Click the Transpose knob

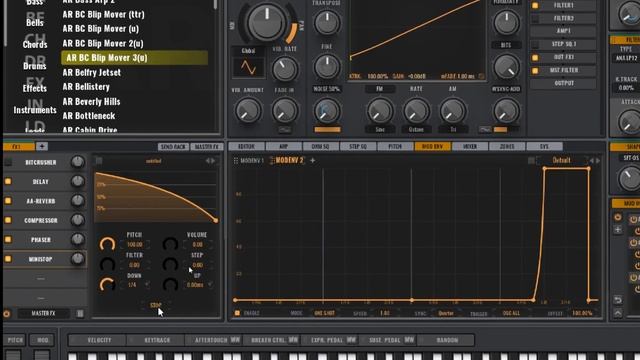coord(327,22)
